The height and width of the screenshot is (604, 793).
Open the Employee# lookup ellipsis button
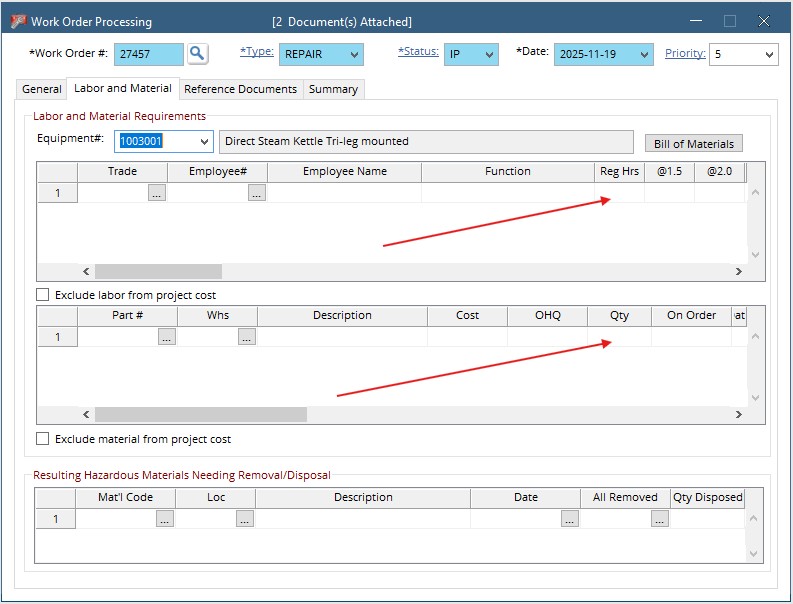pos(257,194)
